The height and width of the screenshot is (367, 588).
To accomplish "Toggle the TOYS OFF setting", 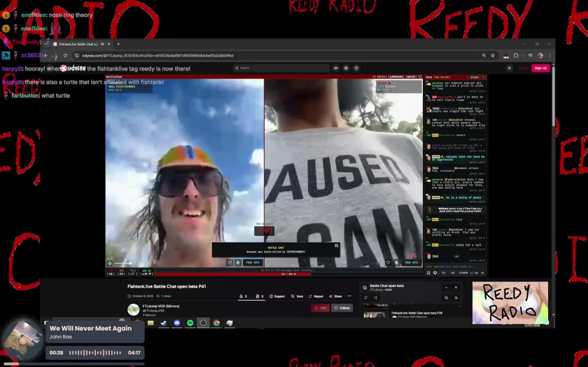I will 133,272.
